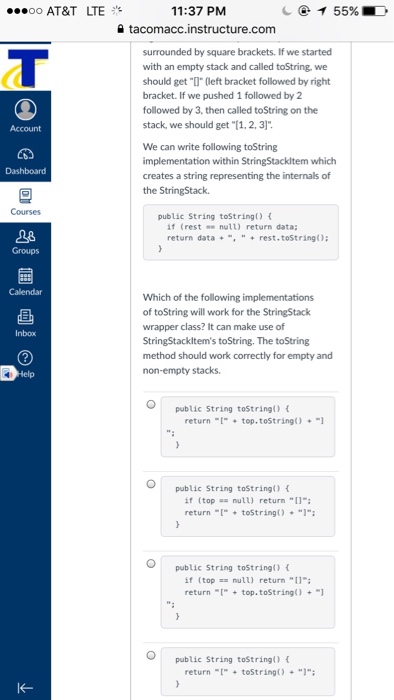Click the speaker icon beside Help
The image size is (394, 700).
point(7,374)
